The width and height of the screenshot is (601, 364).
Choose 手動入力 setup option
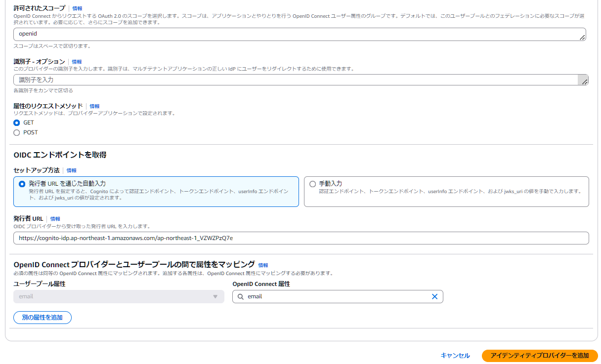click(446, 192)
